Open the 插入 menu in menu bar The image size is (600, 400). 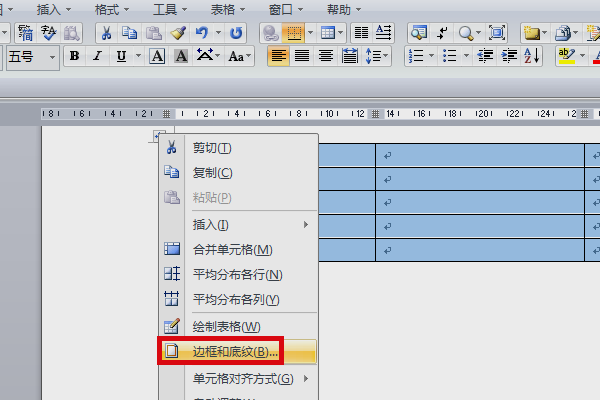pyautogui.click(x=54, y=10)
